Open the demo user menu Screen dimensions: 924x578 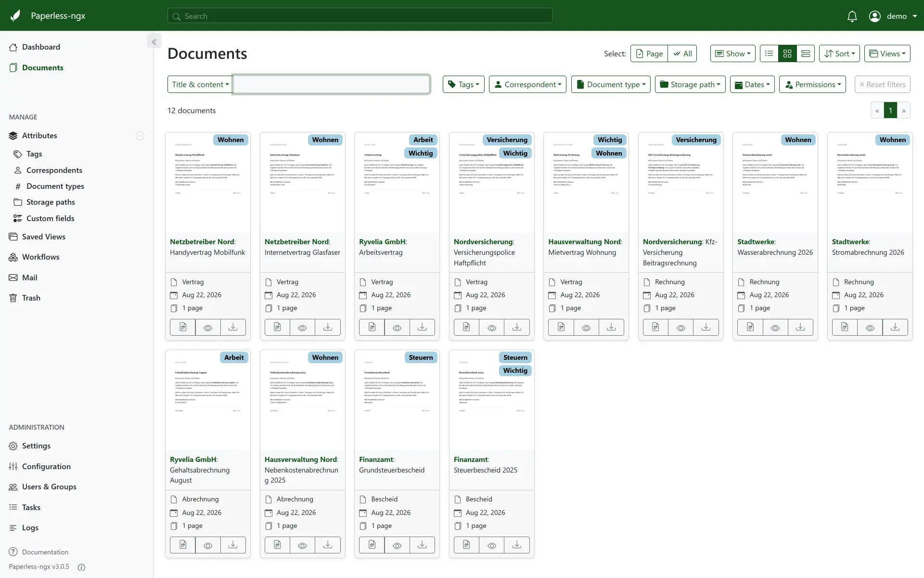pyautogui.click(x=893, y=16)
